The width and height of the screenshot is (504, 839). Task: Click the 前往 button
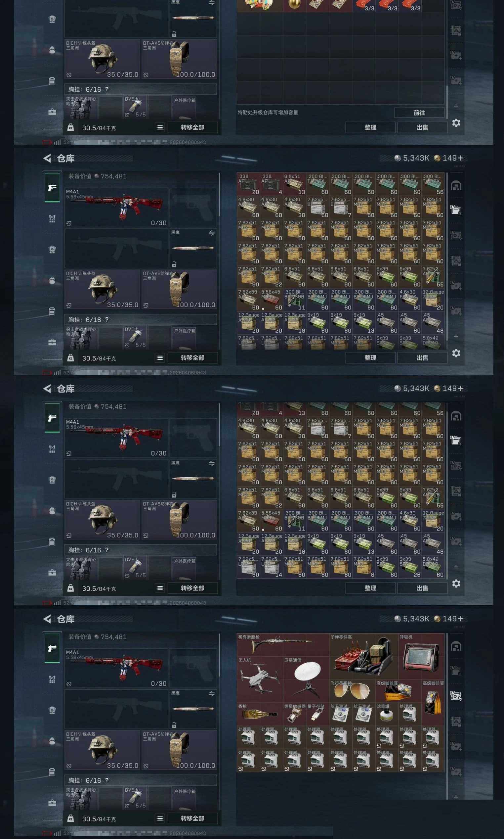point(419,113)
